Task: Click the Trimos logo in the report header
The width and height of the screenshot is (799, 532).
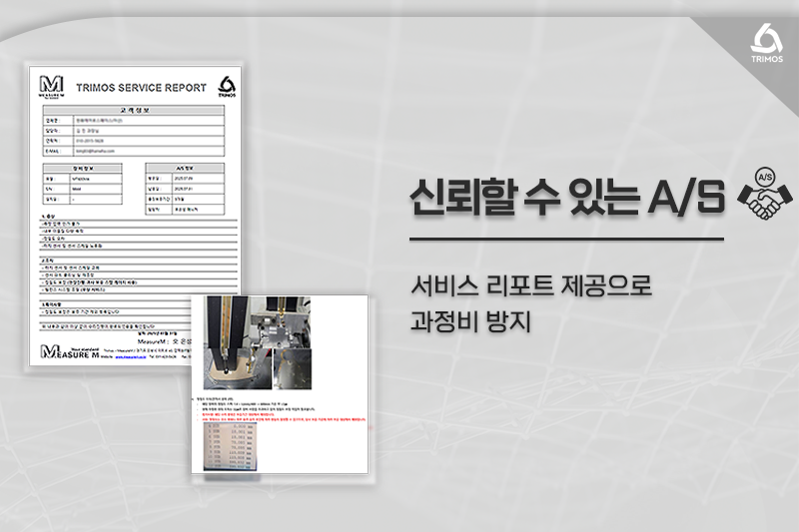Action: tap(226, 86)
